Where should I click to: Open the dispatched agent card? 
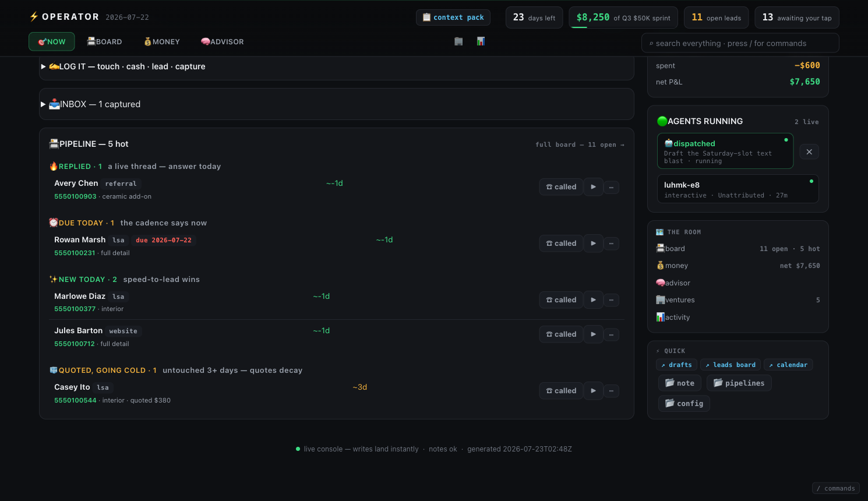tap(725, 151)
